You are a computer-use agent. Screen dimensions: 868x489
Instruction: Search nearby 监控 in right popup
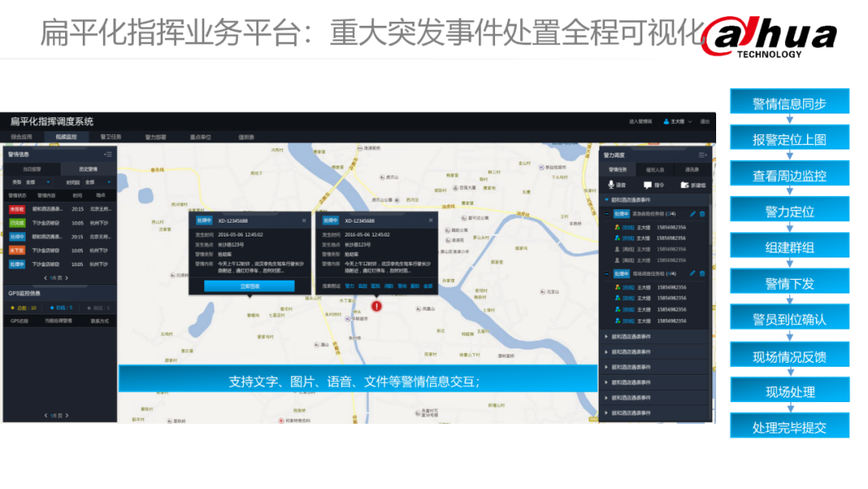pos(362,286)
